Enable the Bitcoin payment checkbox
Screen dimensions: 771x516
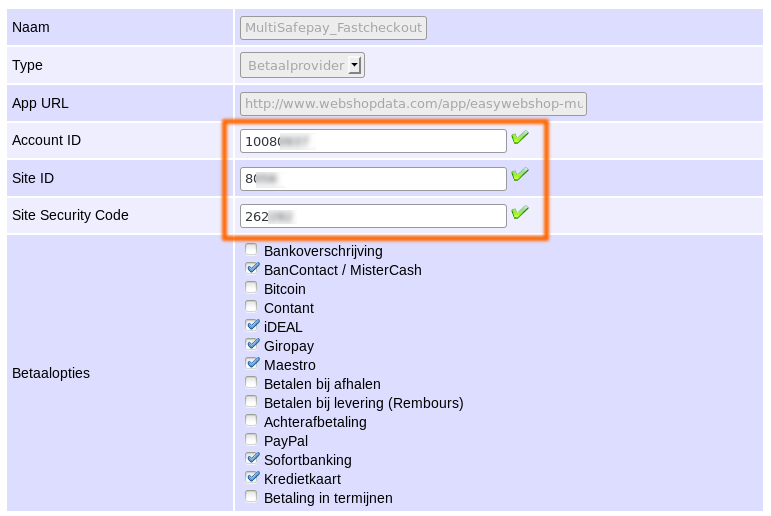(x=251, y=287)
